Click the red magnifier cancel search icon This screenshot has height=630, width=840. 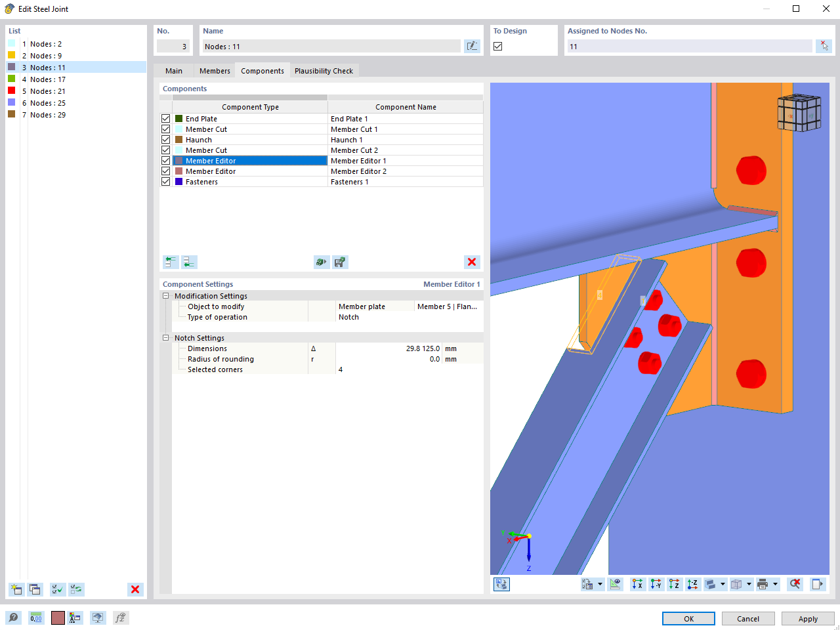click(x=793, y=584)
